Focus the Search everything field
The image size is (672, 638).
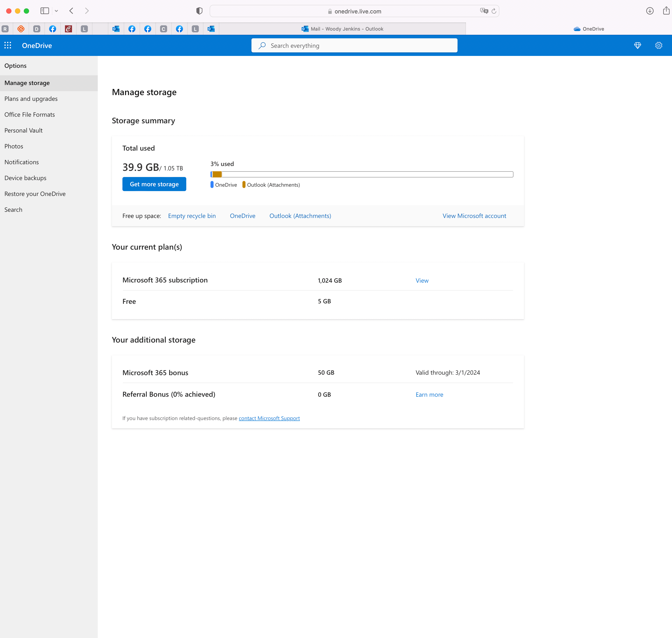point(354,46)
